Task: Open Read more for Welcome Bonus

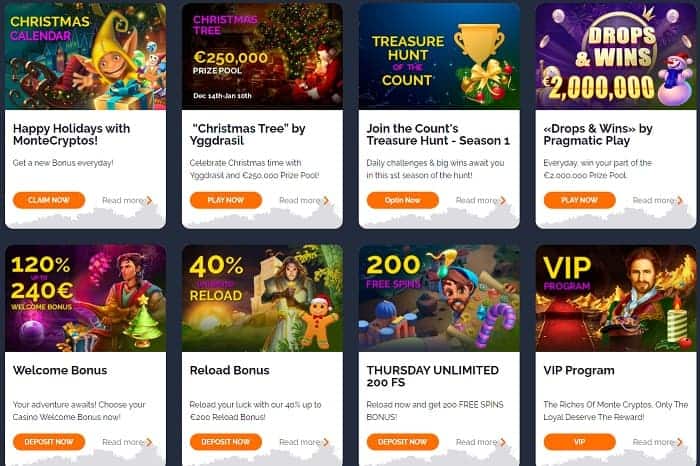Action: [127, 442]
